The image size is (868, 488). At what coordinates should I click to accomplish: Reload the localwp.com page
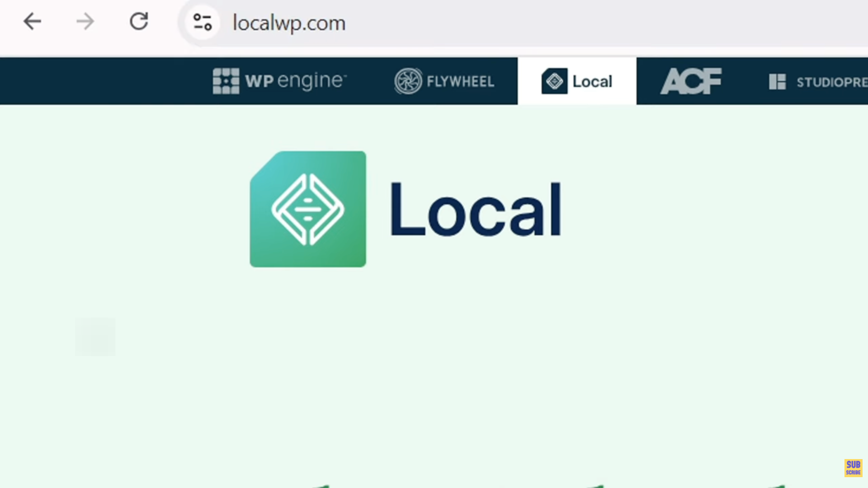click(x=139, y=22)
